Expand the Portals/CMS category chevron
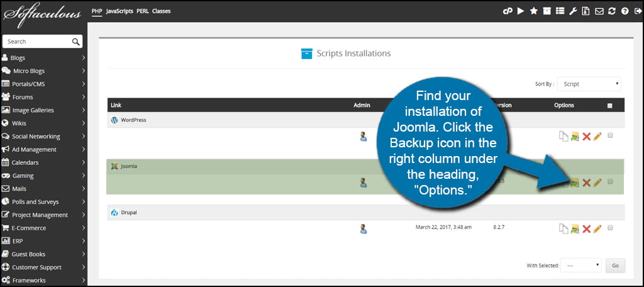This screenshot has width=644, height=287. pos(84,84)
